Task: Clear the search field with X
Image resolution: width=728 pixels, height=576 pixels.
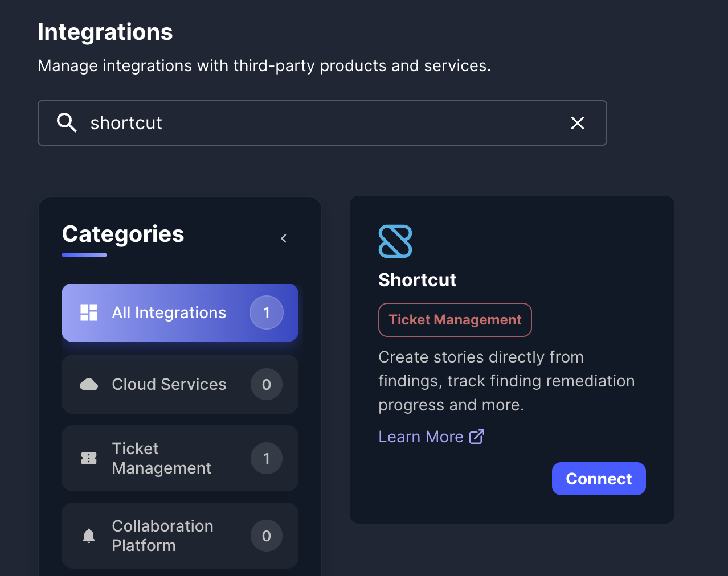Action: click(x=578, y=123)
